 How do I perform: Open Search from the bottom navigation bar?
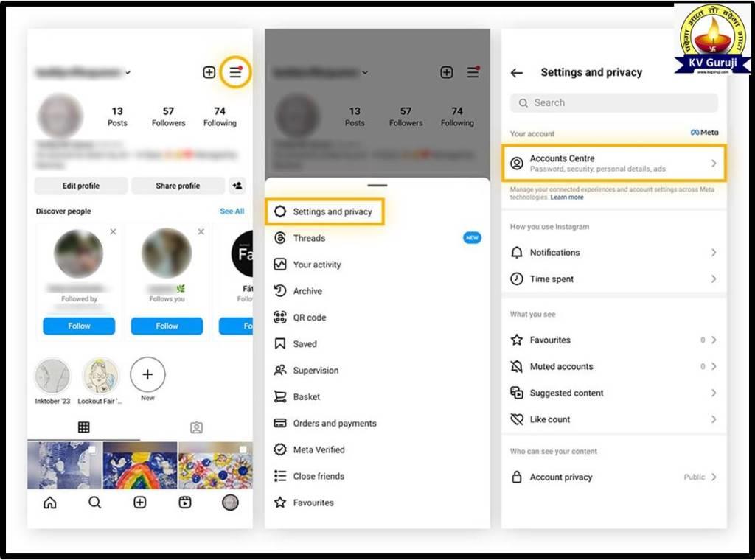pyautogui.click(x=95, y=503)
